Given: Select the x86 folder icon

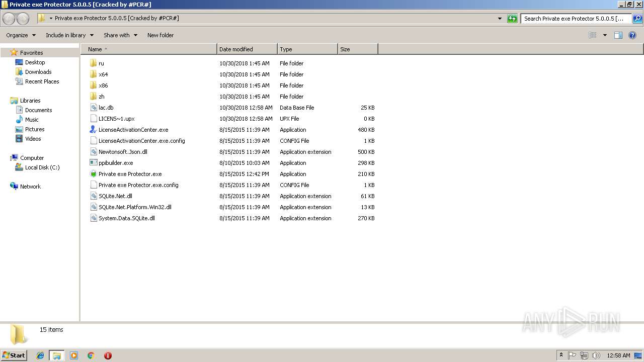Looking at the screenshot, I should 93,85.
